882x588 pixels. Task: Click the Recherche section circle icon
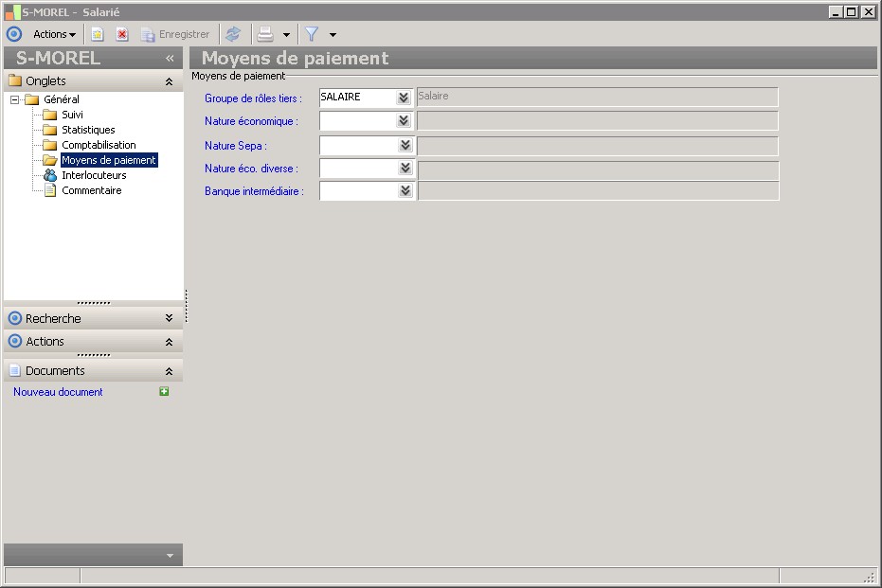(15, 318)
